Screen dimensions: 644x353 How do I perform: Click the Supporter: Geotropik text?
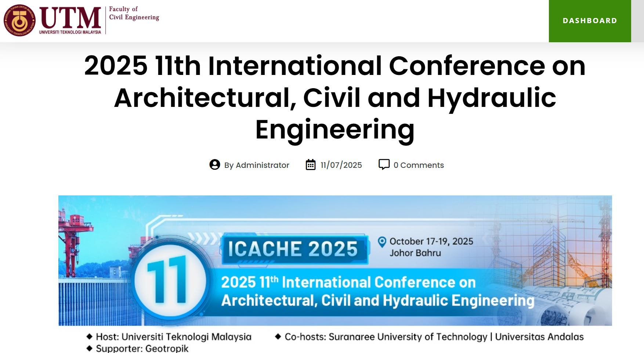(x=142, y=349)
